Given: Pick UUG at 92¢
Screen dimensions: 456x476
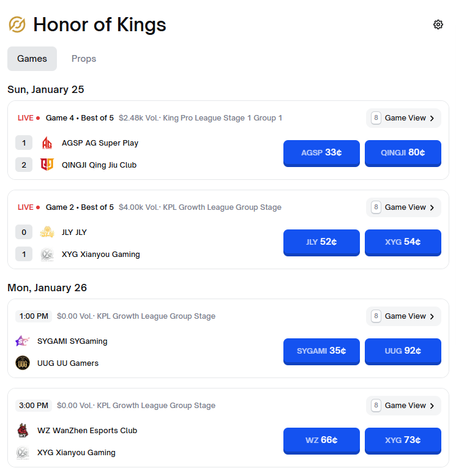Looking at the screenshot, I should (403, 351).
